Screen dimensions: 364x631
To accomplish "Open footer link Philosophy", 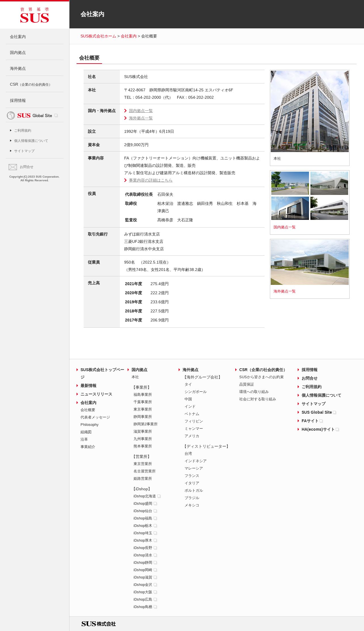I will (x=90, y=425).
